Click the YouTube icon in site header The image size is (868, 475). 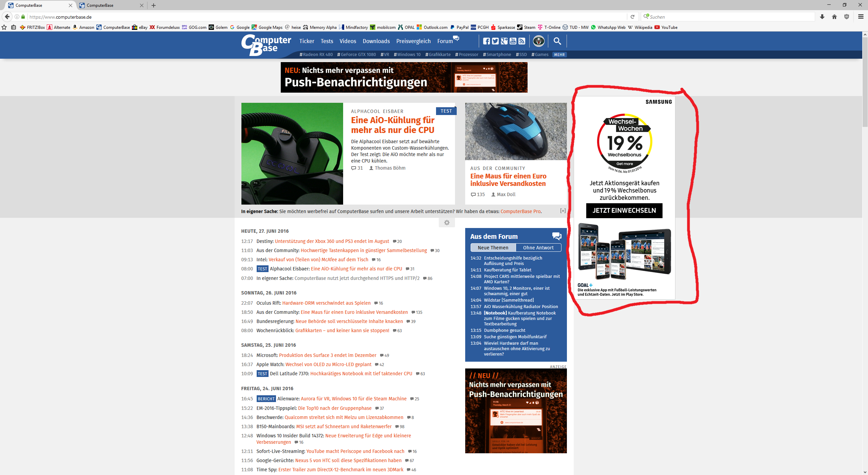(x=513, y=41)
